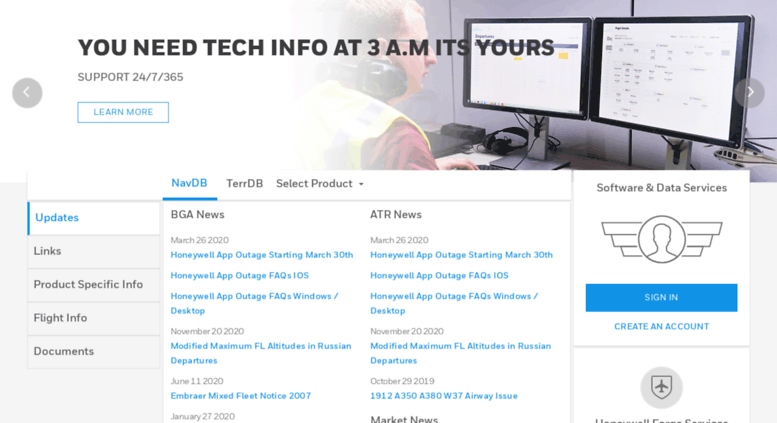Screen dimensions: 777x423
Task: Open the Select Product dropdown
Action: click(320, 184)
